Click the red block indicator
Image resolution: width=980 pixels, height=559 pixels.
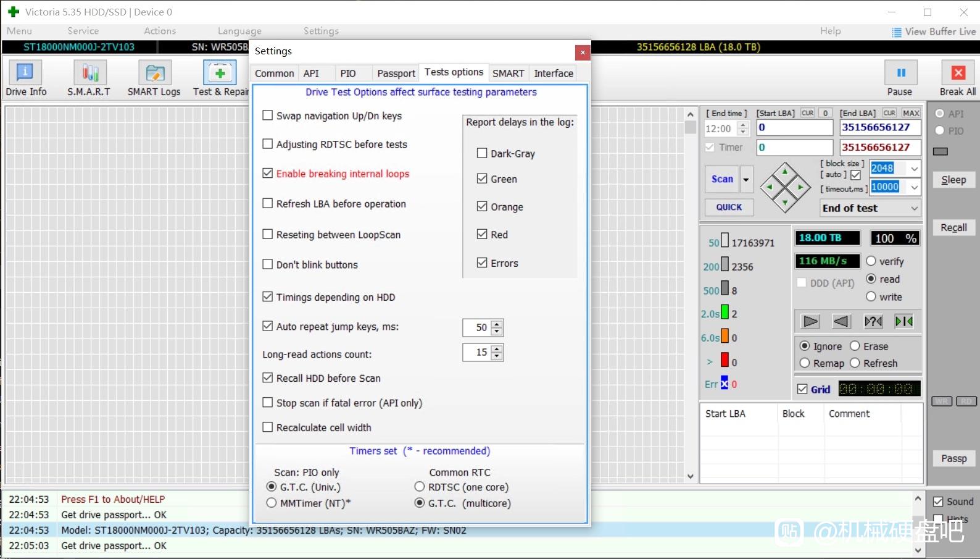725,359
